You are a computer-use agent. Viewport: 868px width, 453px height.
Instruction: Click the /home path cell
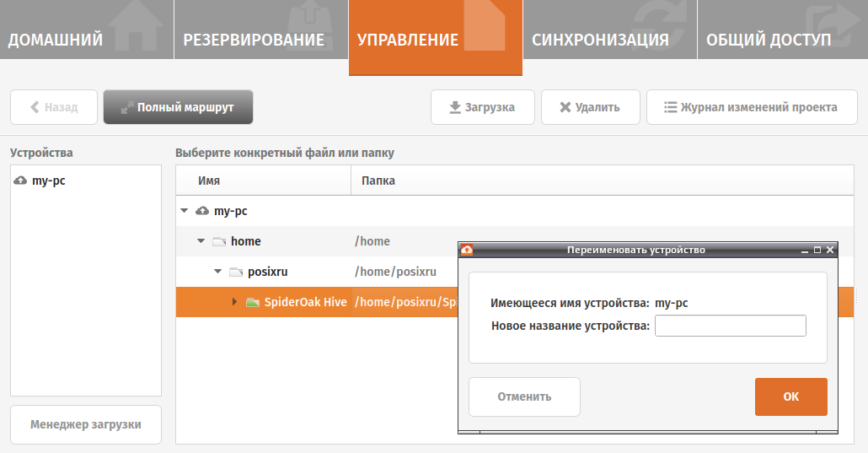372,241
